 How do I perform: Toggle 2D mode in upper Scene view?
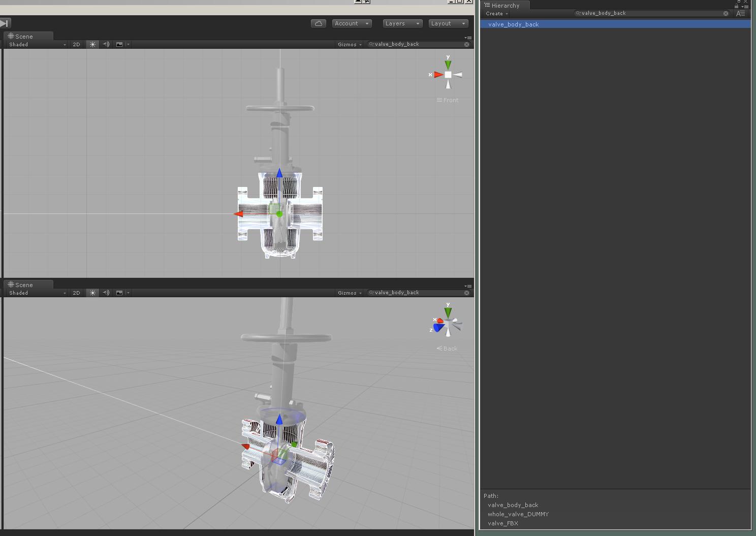coord(77,45)
